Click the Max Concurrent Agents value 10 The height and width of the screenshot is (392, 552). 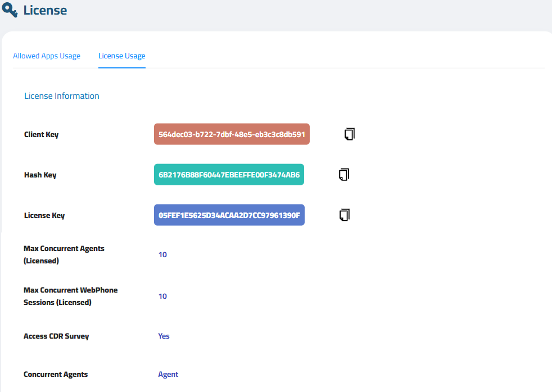tap(162, 254)
